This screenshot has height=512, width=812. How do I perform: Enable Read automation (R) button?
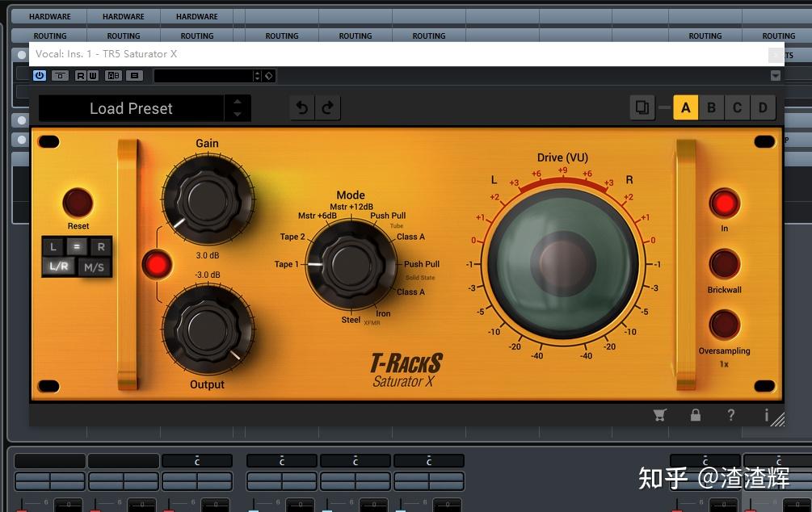[80, 76]
